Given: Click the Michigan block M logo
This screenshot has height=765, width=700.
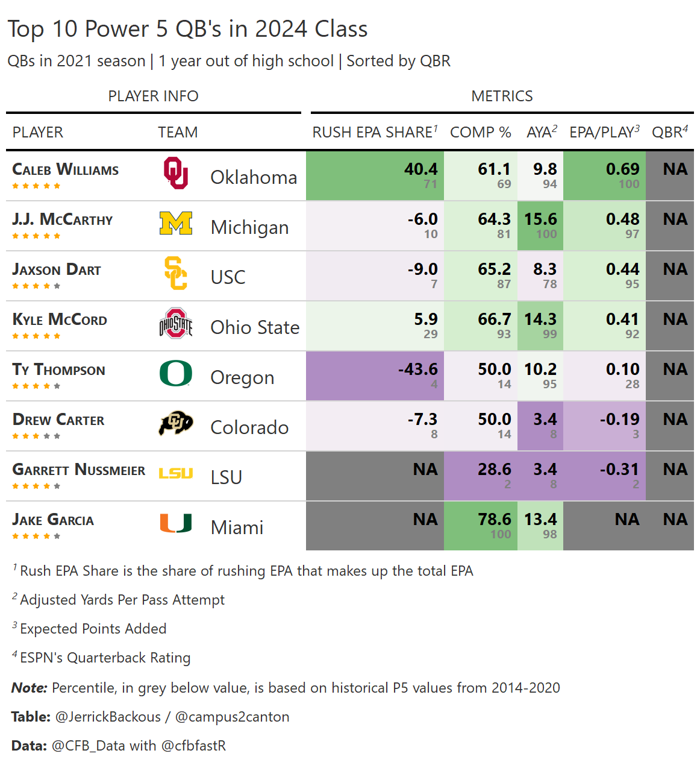Looking at the screenshot, I should pyautogui.click(x=176, y=224).
